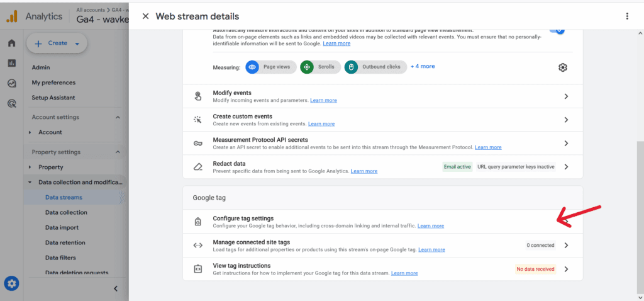Click the Page views chip

coord(271,67)
